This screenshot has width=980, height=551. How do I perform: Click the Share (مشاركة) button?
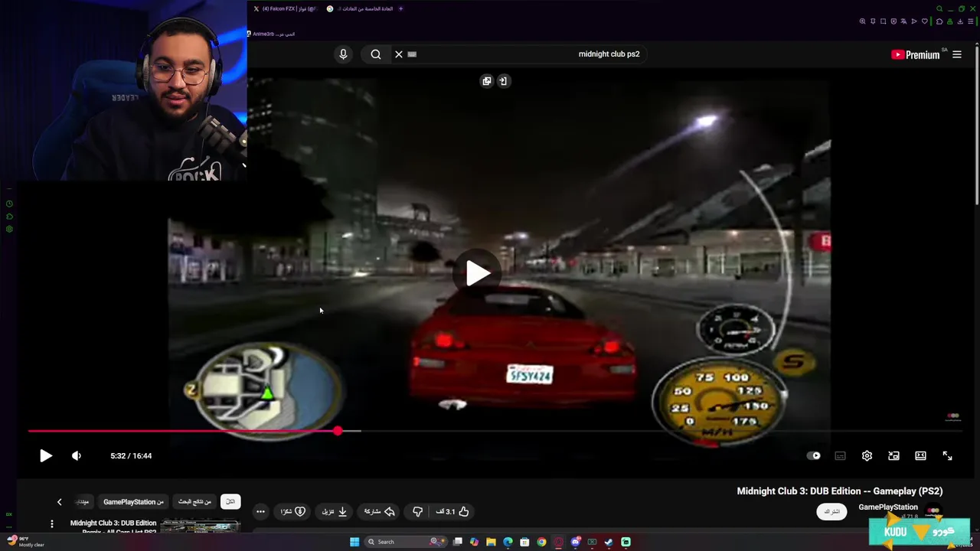coord(379,511)
